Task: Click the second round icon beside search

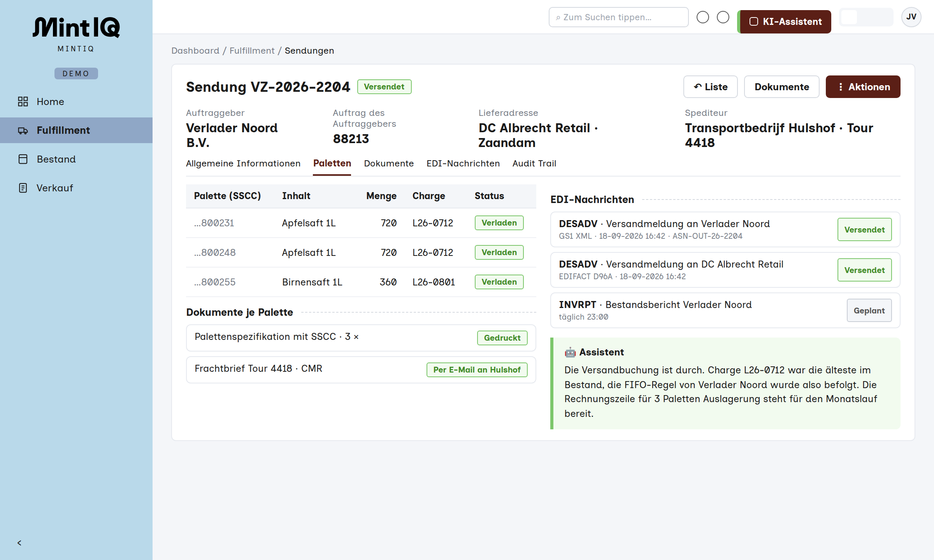Action: [x=723, y=17]
